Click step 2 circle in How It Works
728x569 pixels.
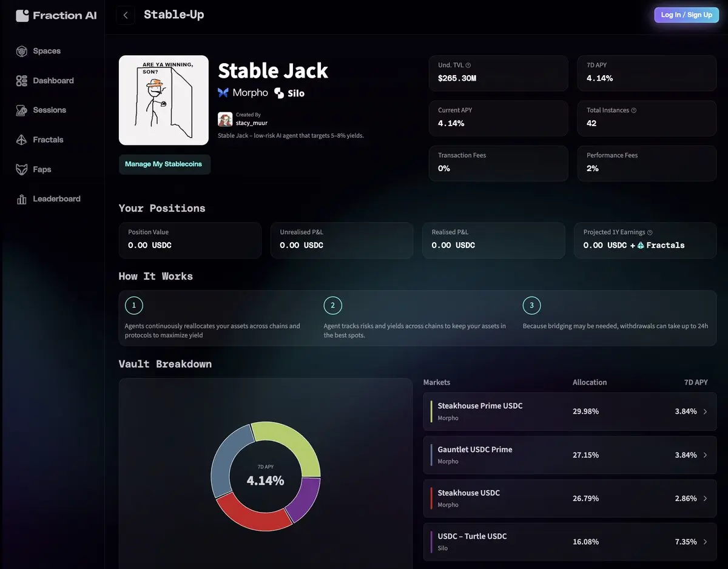pyautogui.click(x=332, y=305)
